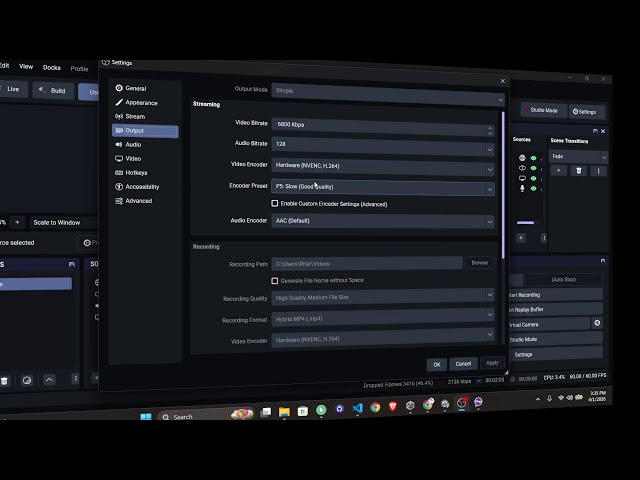Click the Live toolbar button in OBS
The image size is (640, 480).
coord(13,89)
